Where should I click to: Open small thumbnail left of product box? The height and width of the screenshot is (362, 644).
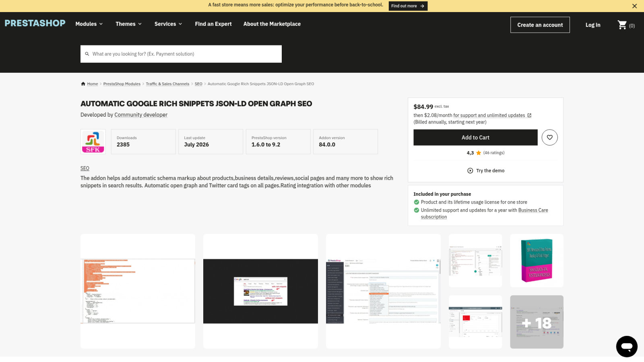(475, 261)
